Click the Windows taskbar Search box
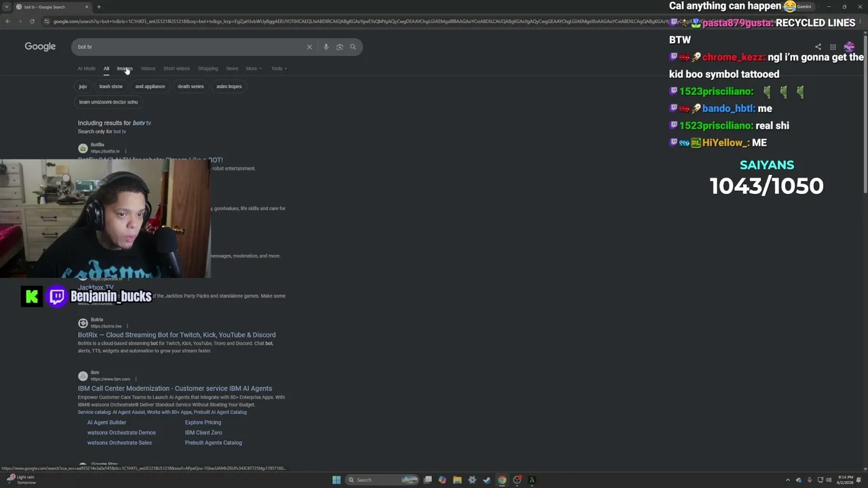The width and height of the screenshot is (868, 488). coord(382,480)
